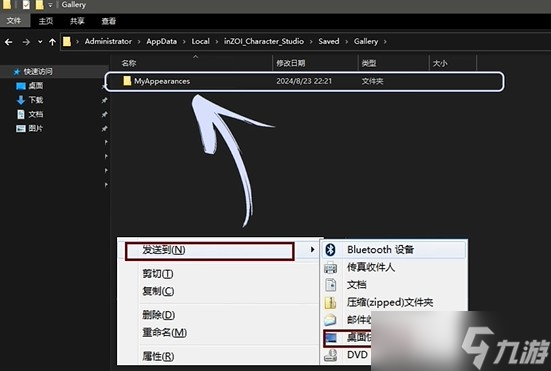Expand the 发送到 submenu arrow
The height and width of the screenshot is (371, 551).
tap(312, 249)
